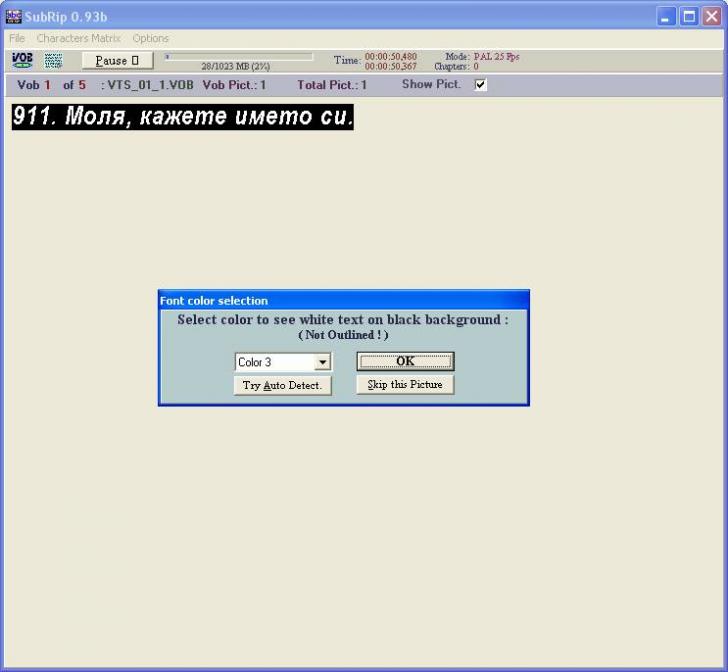Open the Characters Matrix menu
The image size is (728, 672).
click(78, 38)
